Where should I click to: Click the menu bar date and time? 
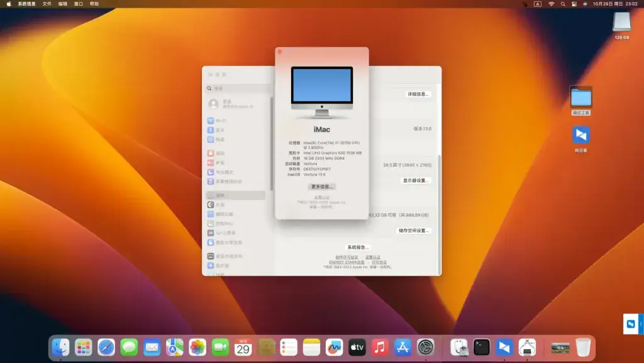point(615,4)
